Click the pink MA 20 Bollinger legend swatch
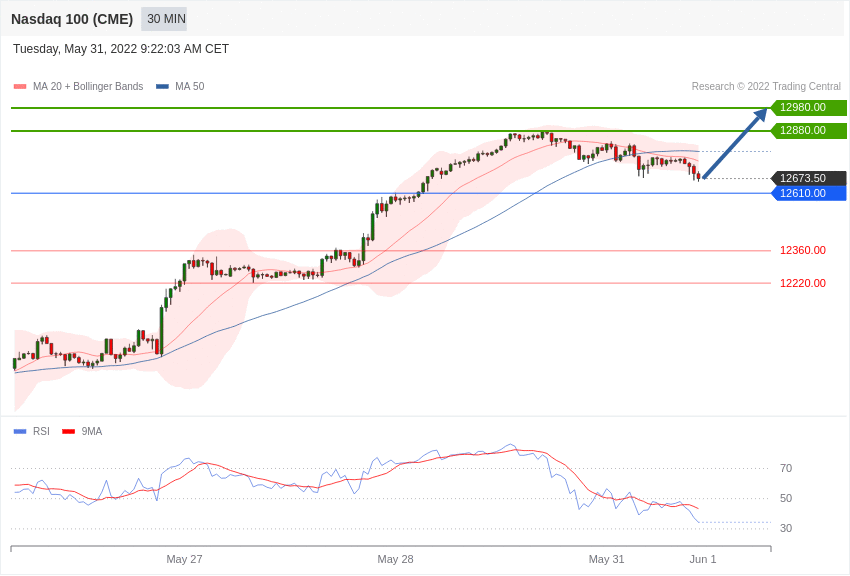The image size is (850, 576). click(20, 87)
